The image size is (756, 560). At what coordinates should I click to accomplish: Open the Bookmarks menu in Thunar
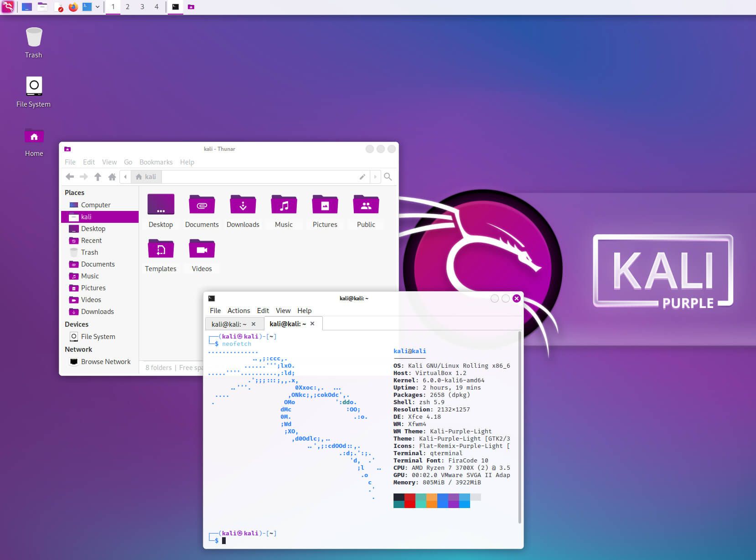pos(156,162)
